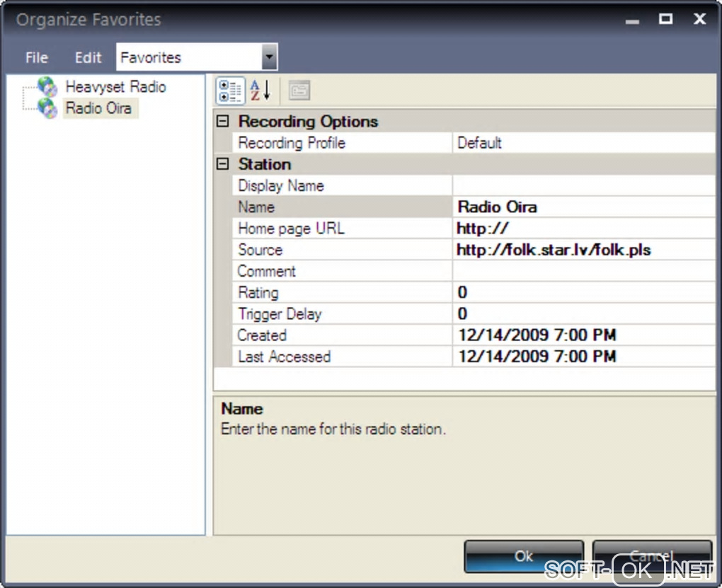
Task: Click the Station section header text
Action: pyautogui.click(x=264, y=164)
